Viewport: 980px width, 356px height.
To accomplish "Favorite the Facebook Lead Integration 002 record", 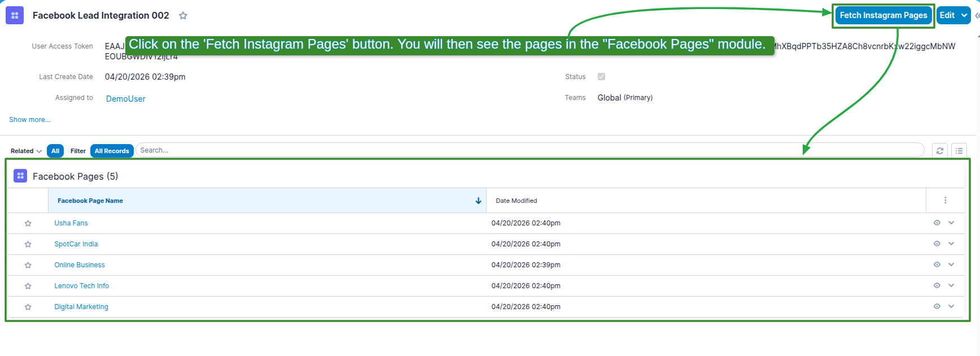I will coord(183,16).
